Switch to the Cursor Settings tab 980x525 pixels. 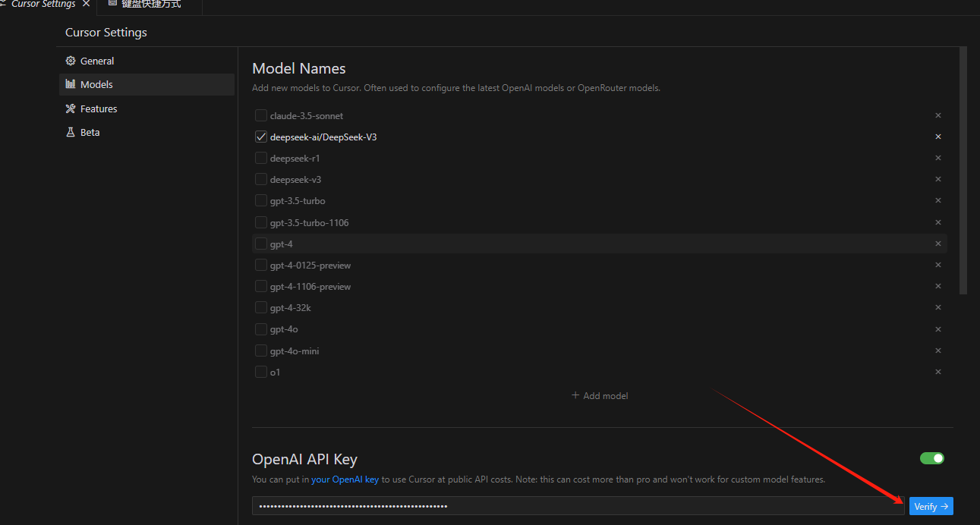[x=43, y=5]
